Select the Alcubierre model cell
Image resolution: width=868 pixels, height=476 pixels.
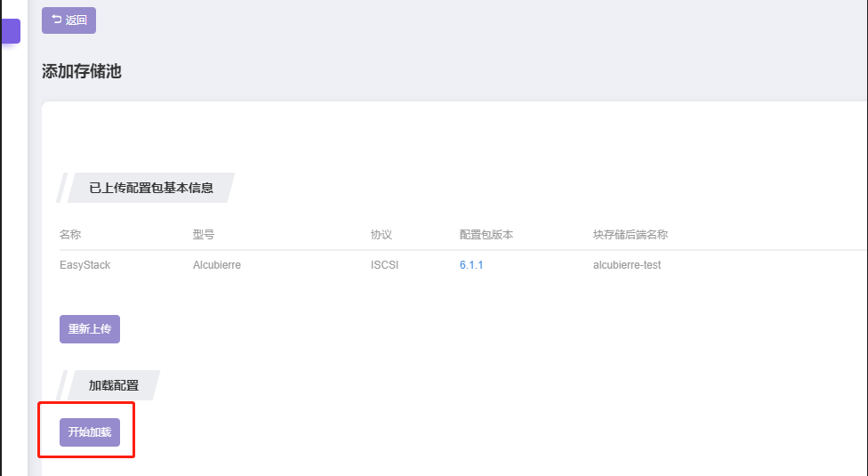[x=217, y=265]
